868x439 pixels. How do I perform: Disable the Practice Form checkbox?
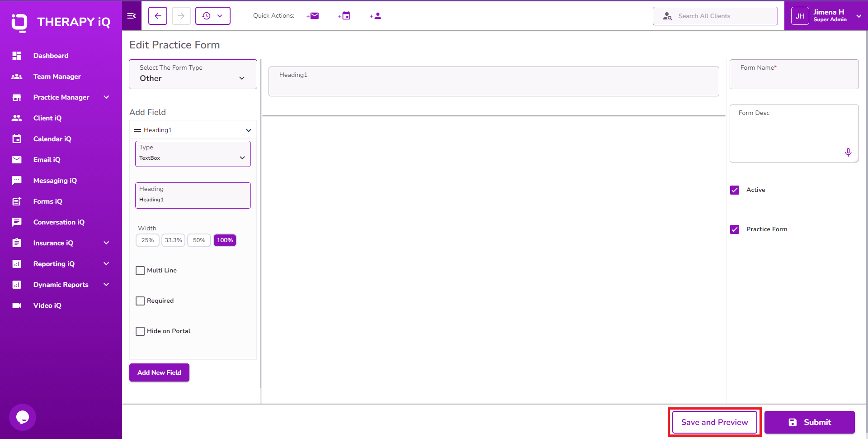point(735,229)
